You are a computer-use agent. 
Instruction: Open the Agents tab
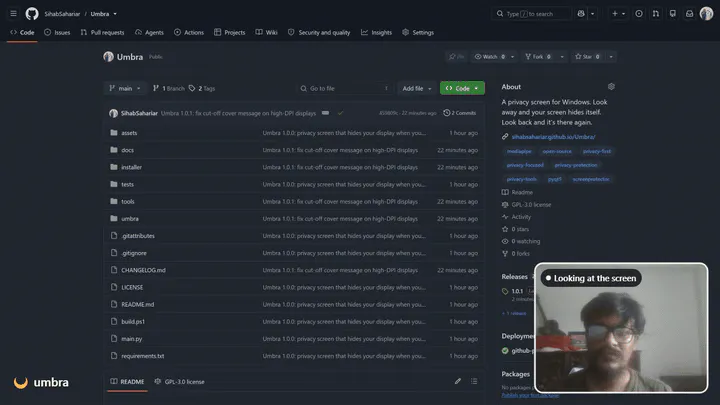click(x=149, y=33)
